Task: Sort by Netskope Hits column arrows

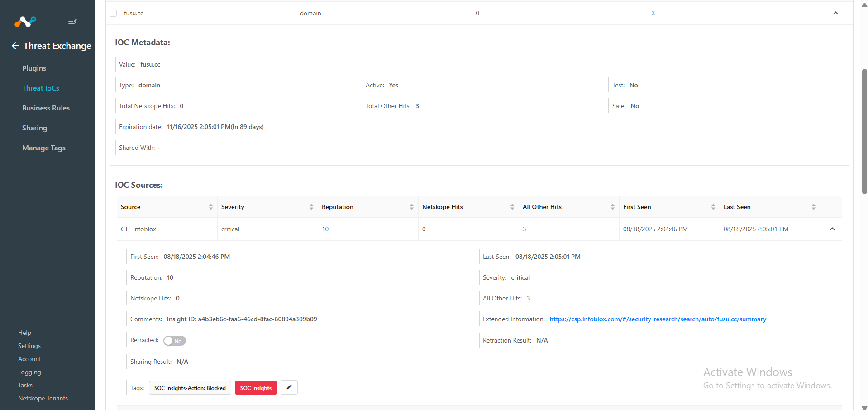Action: point(512,207)
